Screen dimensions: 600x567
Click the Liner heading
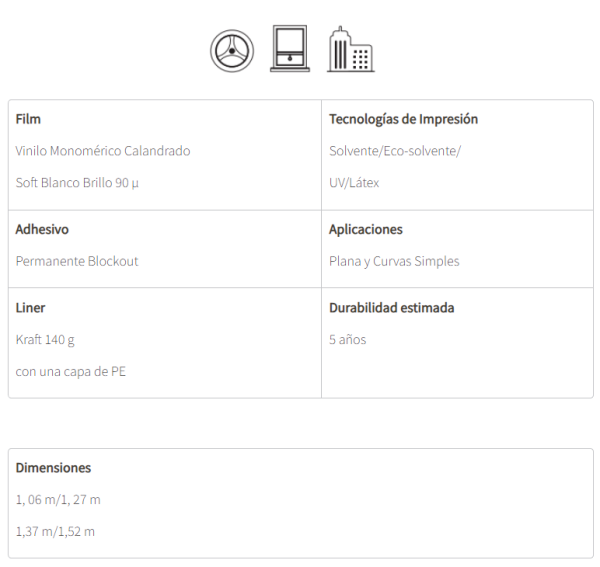(30, 308)
